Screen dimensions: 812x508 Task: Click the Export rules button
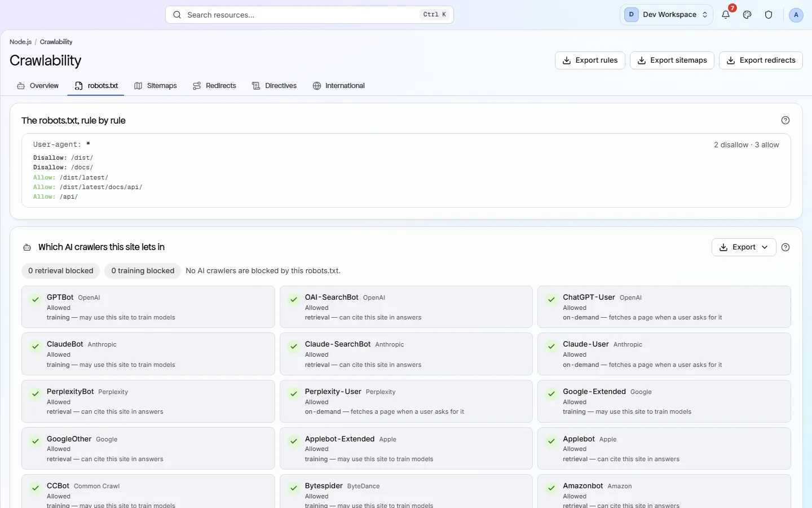point(590,60)
